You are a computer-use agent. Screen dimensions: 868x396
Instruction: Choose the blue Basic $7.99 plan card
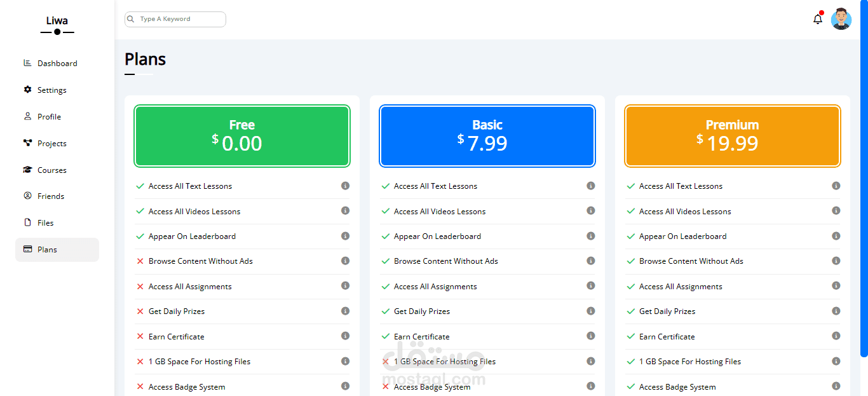[487, 136]
